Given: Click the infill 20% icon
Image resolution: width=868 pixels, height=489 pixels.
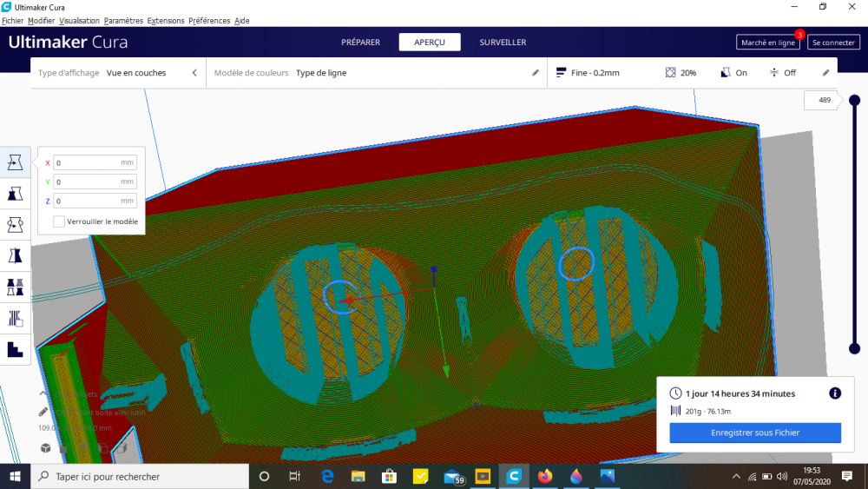Looking at the screenshot, I should (670, 73).
